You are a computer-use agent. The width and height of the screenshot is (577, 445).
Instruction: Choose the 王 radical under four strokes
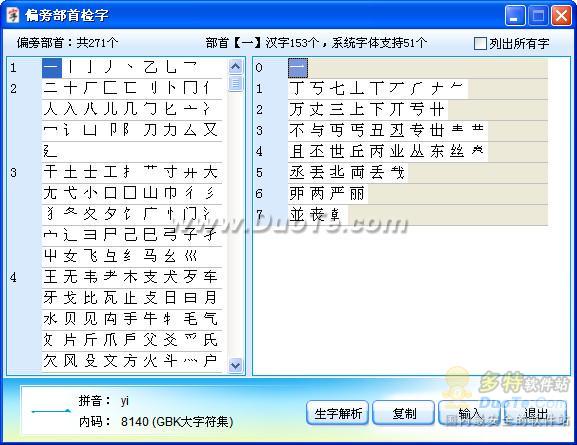(50, 276)
